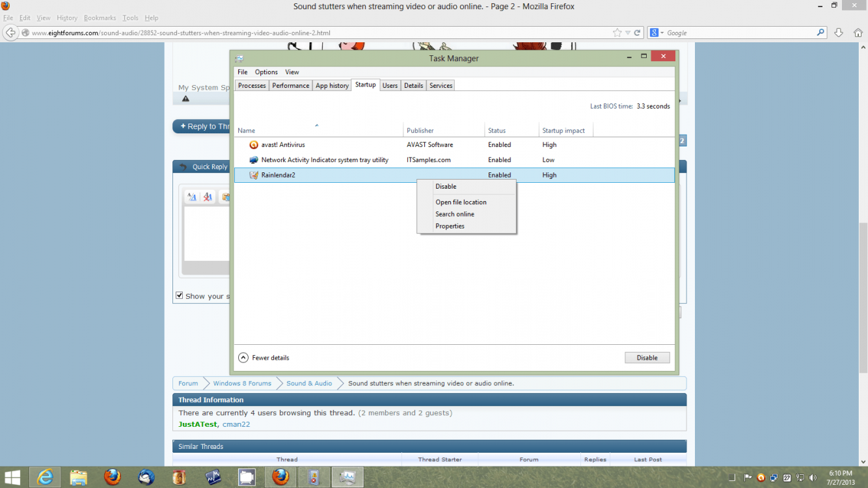
Task: Launch Internet Explorer from the taskbar
Action: (46, 478)
